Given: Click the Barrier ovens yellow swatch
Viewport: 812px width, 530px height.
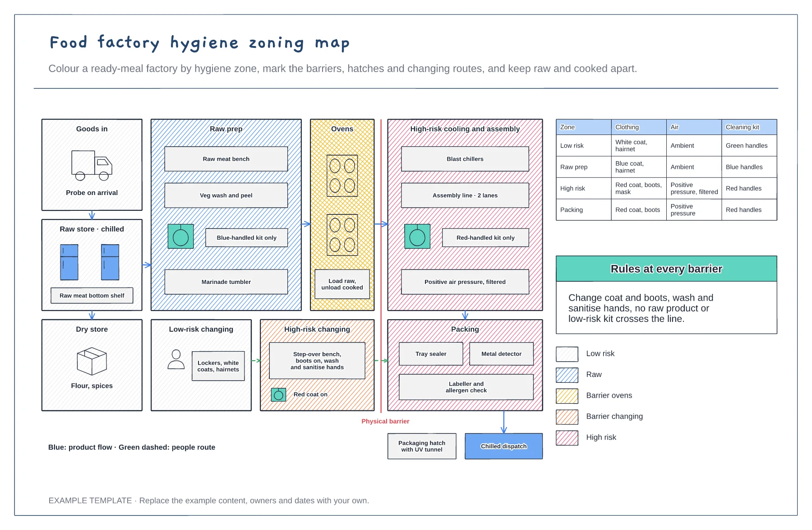Looking at the screenshot, I should pyautogui.click(x=567, y=396).
